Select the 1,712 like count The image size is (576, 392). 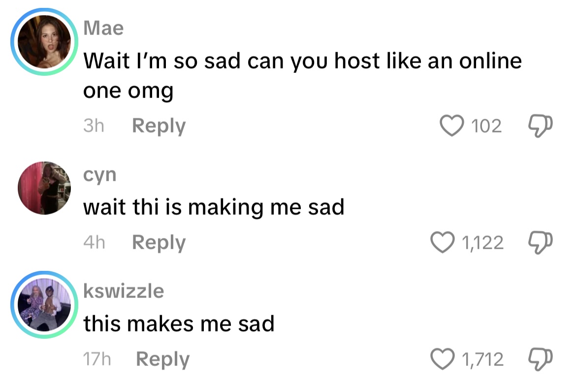pyautogui.click(x=482, y=359)
